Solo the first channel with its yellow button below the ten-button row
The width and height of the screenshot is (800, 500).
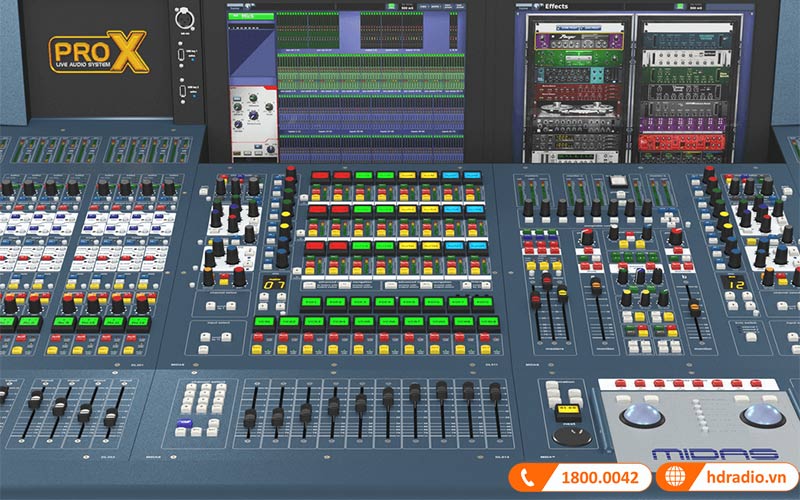coord(257,350)
